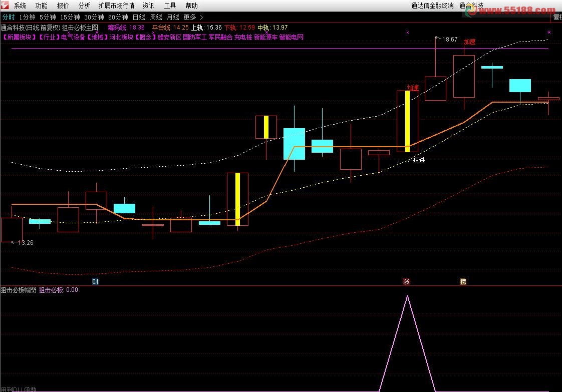
Task: Click the 涨 marker icon below candles
Action: click(406, 282)
